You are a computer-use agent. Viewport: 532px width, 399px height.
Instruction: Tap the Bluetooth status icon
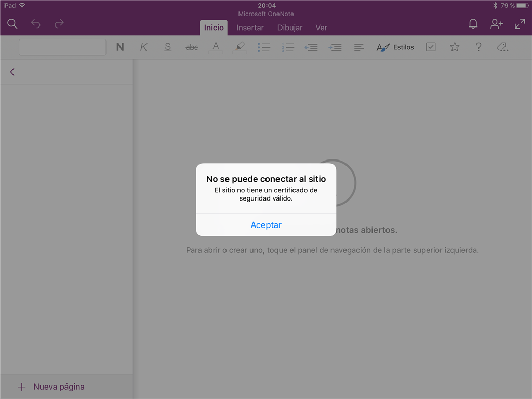(x=495, y=5)
